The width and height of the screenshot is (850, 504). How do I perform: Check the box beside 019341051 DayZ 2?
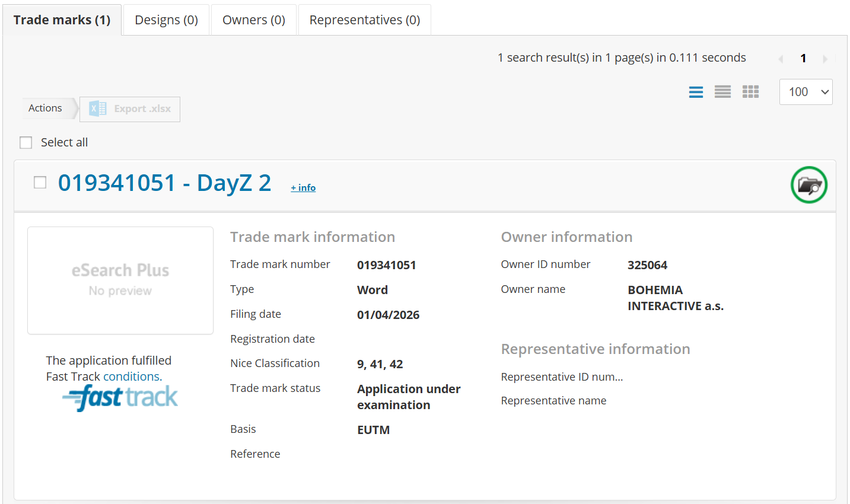(40, 183)
